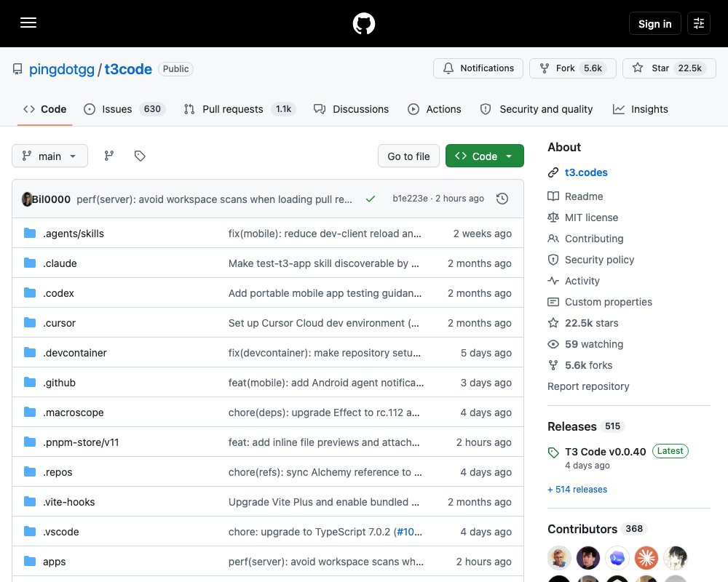Screen dimensions: 728x582
Task: Click the Notifications bell button
Action: click(478, 68)
